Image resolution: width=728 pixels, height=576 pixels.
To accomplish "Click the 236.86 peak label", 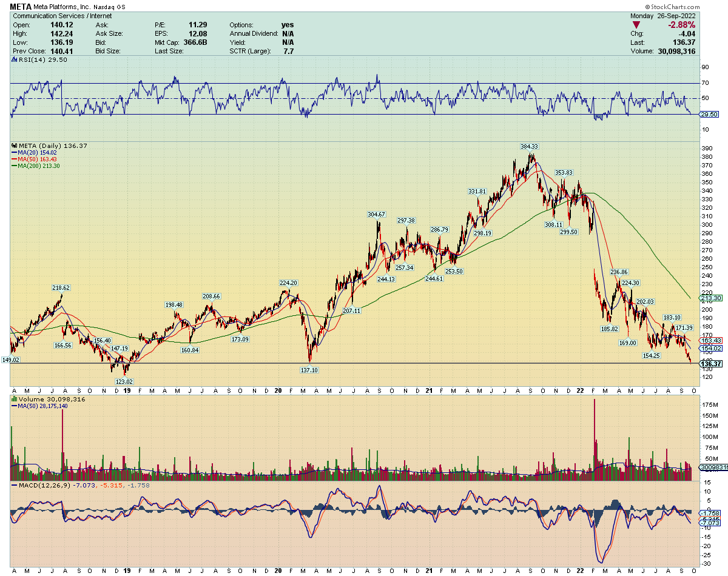I will click(619, 272).
